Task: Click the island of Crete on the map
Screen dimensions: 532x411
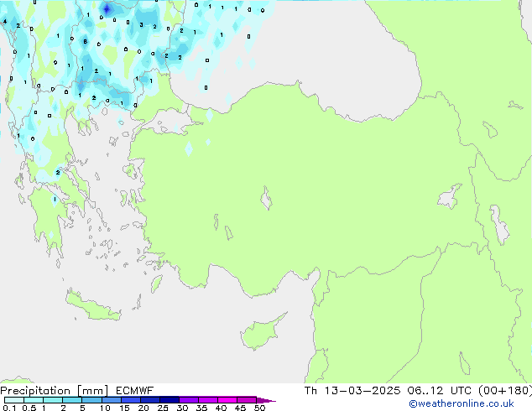Action: [93, 305]
